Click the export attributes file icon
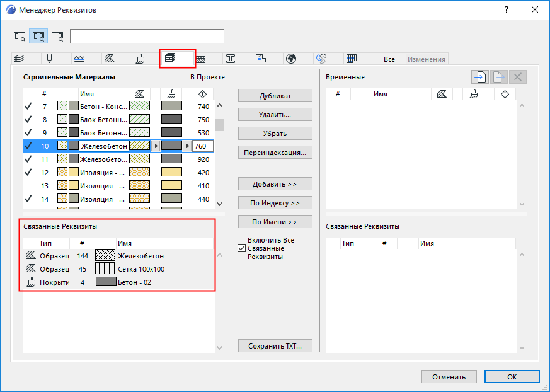Viewport: 550px width, 392px height. [x=499, y=77]
